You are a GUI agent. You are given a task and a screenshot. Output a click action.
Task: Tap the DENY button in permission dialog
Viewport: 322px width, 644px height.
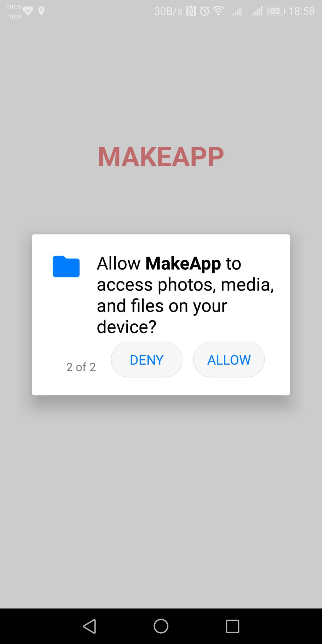(x=147, y=360)
